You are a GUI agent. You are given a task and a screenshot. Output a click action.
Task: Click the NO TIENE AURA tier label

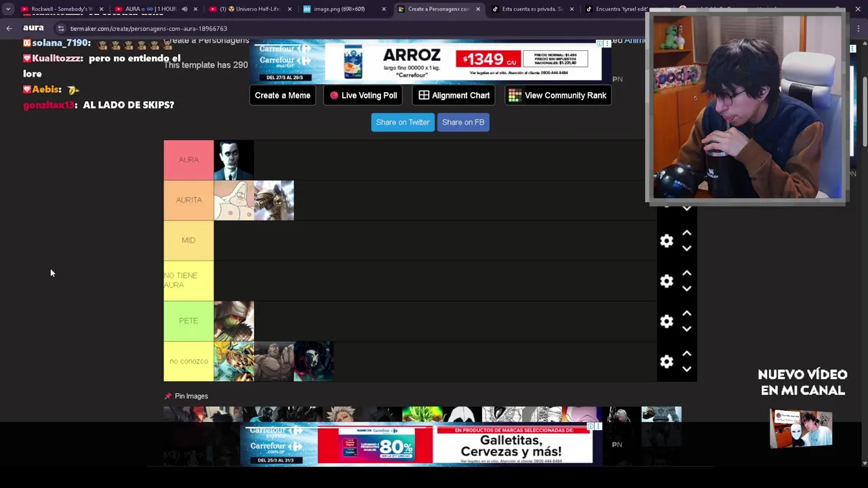189,281
